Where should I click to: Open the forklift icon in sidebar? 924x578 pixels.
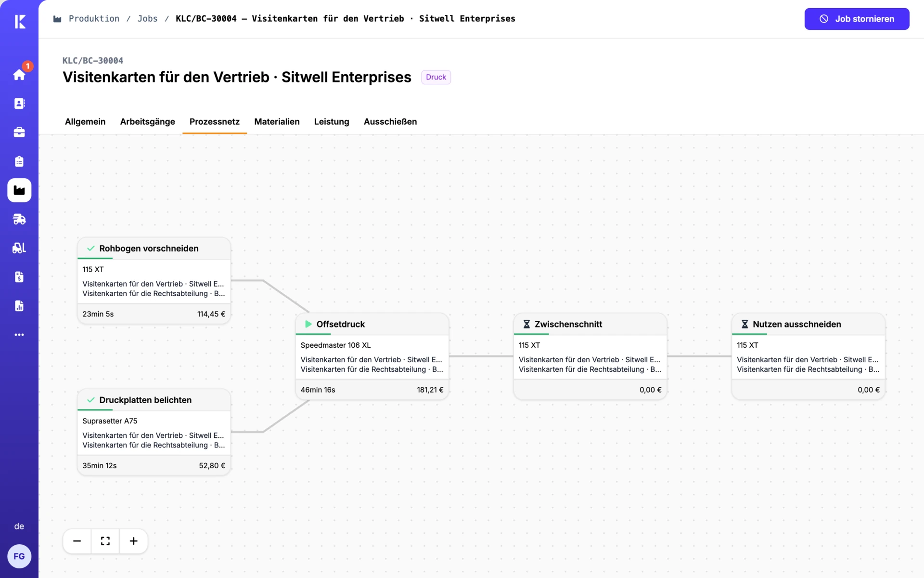point(19,248)
